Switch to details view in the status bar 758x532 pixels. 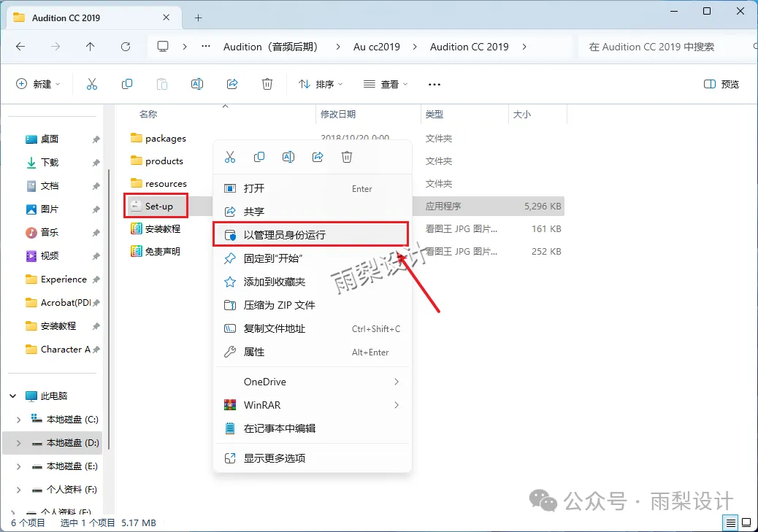(x=731, y=523)
